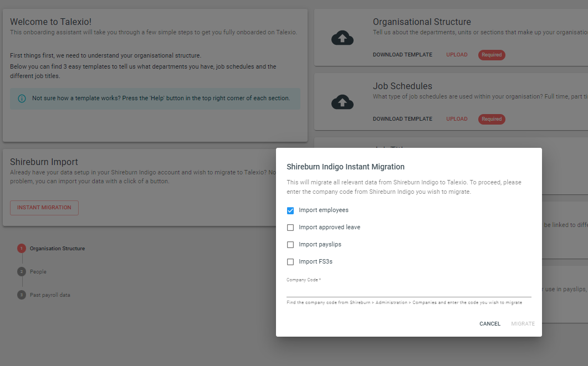Click the Import FS3s label text
Image resolution: width=588 pixels, height=366 pixels.
coord(315,261)
